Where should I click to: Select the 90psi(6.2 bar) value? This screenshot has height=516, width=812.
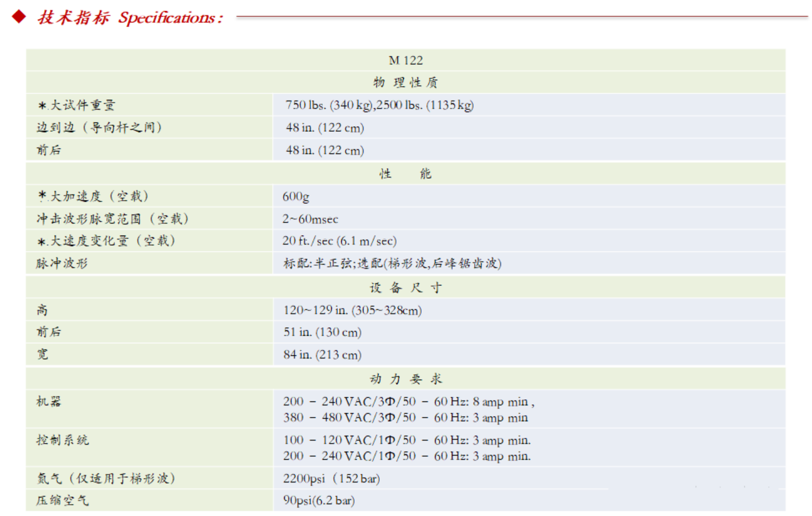(319, 500)
